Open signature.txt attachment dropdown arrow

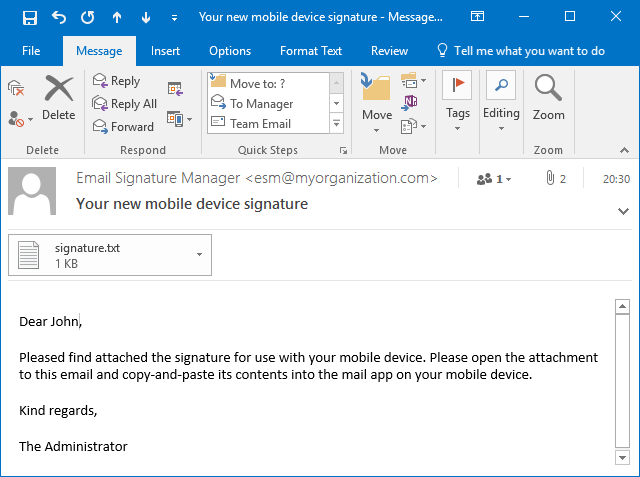[x=199, y=255]
